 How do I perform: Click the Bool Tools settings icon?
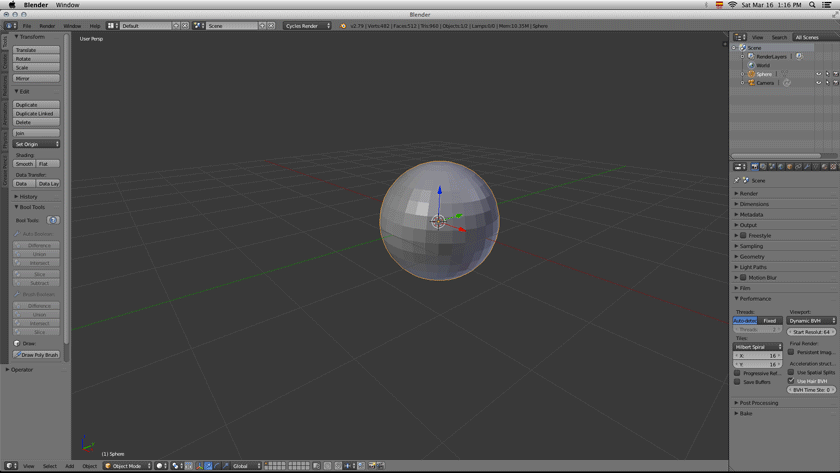52,220
